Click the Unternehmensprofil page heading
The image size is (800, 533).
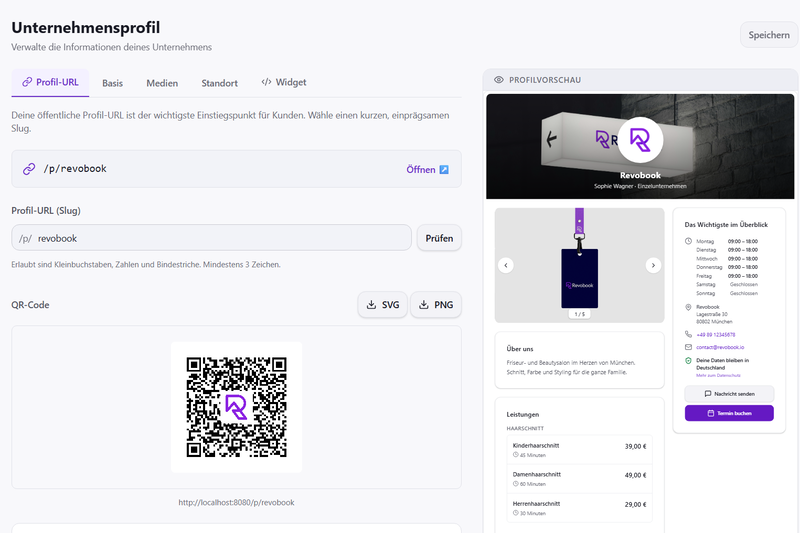point(86,28)
